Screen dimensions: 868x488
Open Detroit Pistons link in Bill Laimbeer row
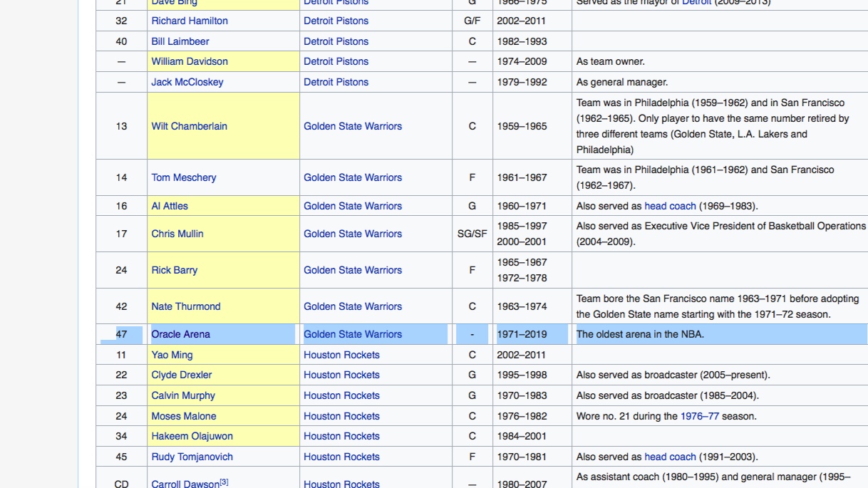pos(336,41)
